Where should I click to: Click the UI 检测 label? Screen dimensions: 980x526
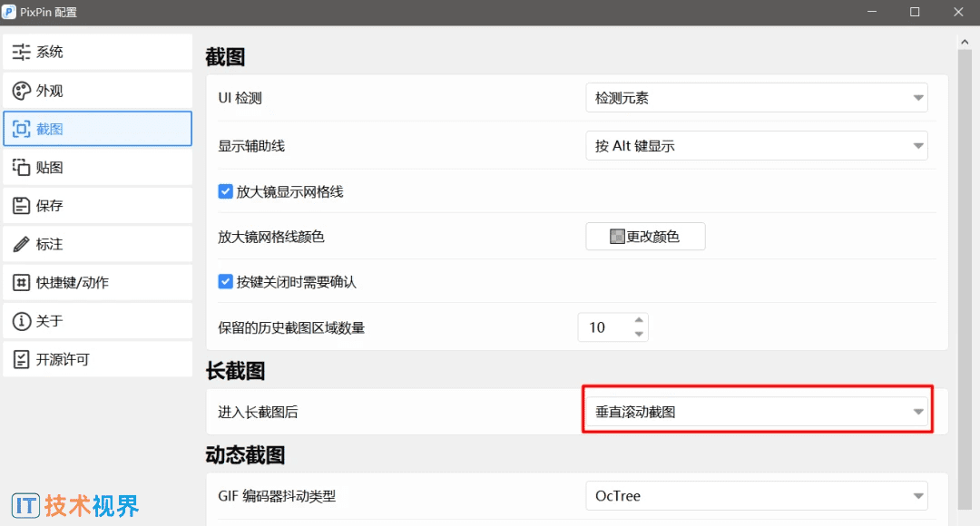[x=240, y=98]
